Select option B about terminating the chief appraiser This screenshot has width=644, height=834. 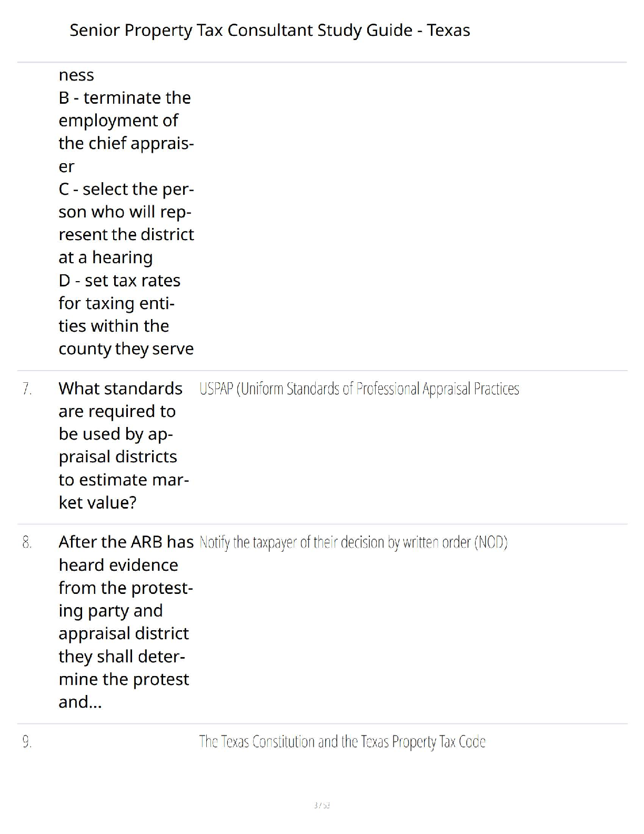(125, 132)
